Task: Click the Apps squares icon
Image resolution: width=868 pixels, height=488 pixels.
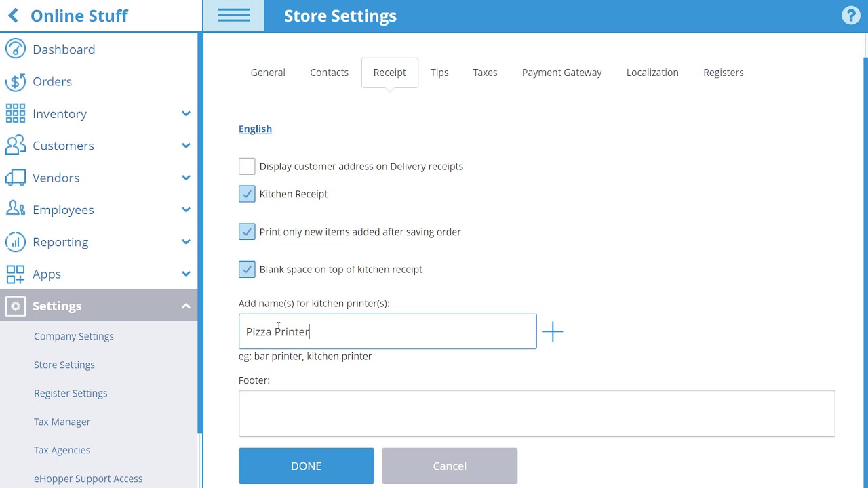Action: 16,274
